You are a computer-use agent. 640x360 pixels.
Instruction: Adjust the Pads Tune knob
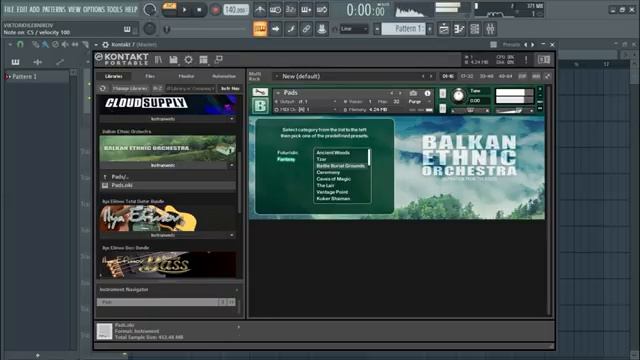(x=458, y=96)
